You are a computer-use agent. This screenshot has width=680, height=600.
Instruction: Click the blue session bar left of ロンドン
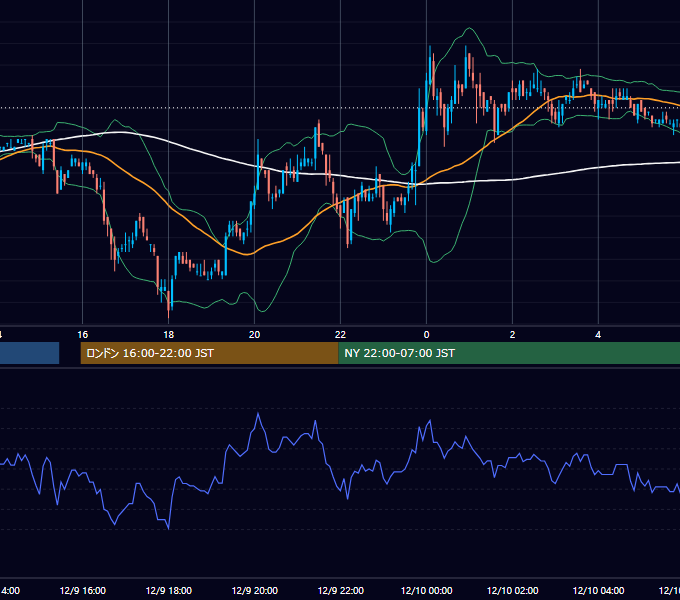tap(29, 353)
